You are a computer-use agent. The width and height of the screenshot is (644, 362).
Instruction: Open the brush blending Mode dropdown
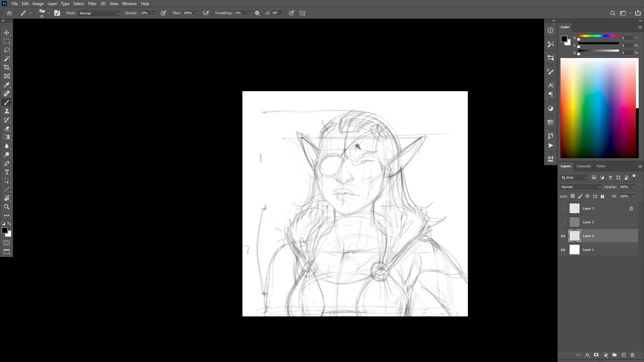(99, 13)
